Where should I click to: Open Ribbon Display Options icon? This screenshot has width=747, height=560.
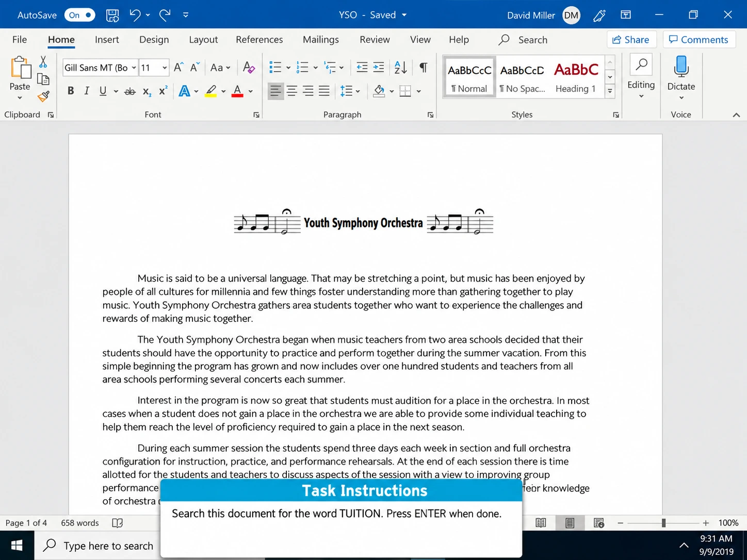pyautogui.click(x=626, y=15)
